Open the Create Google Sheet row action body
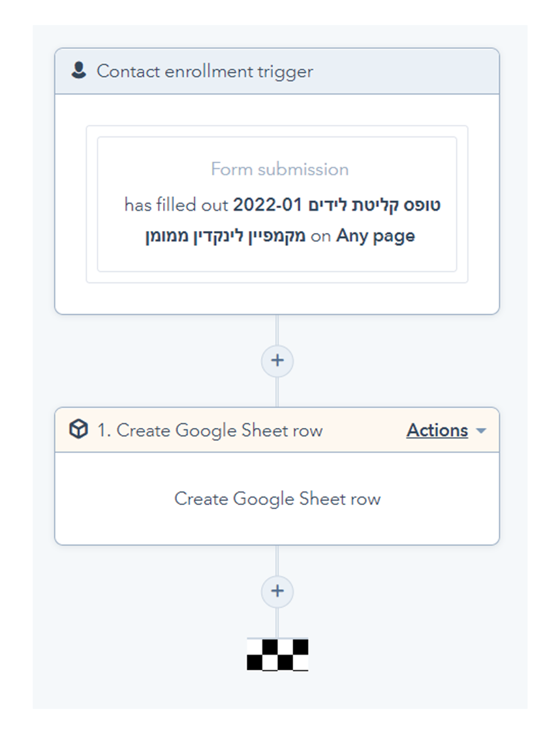This screenshot has width=560, height=734. 277,498
